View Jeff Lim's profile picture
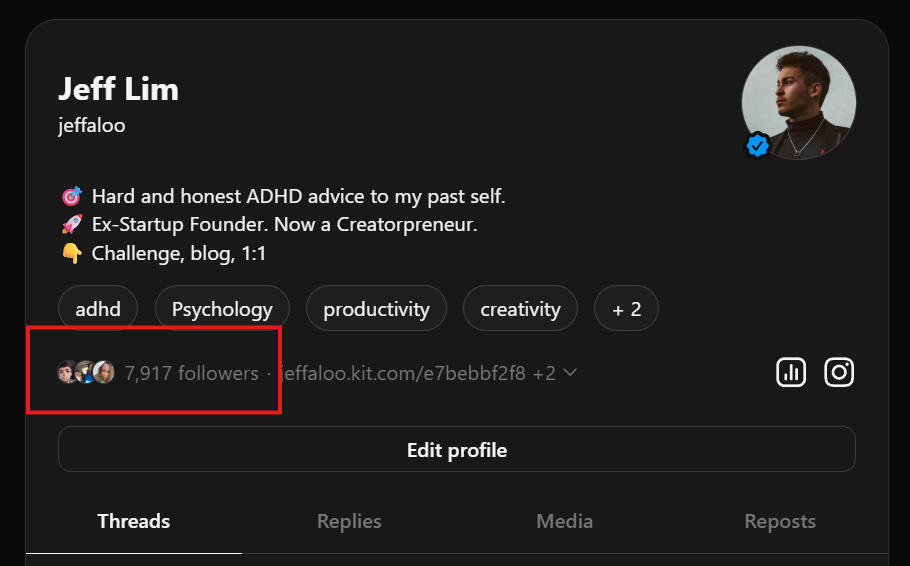The image size is (910, 566). click(x=798, y=102)
